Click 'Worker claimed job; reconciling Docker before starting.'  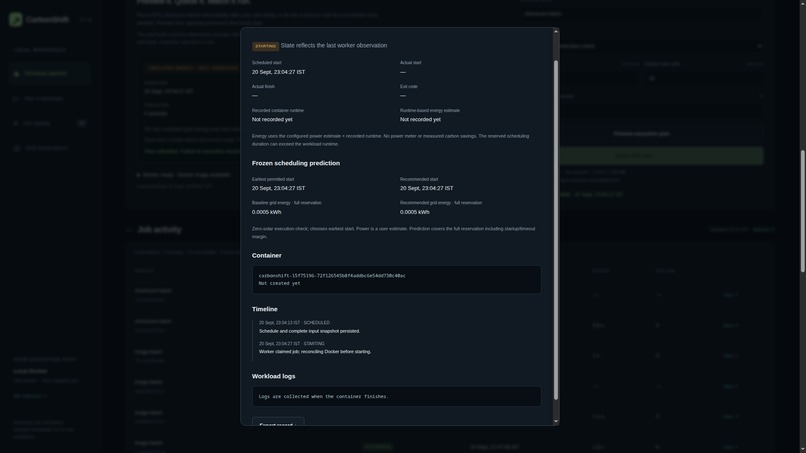(315, 352)
